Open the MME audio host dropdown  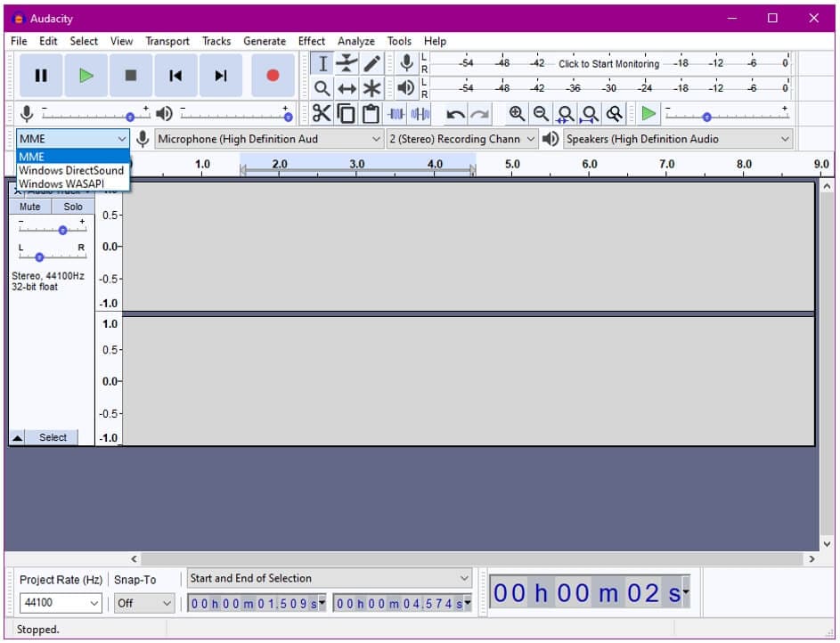pos(72,139)
